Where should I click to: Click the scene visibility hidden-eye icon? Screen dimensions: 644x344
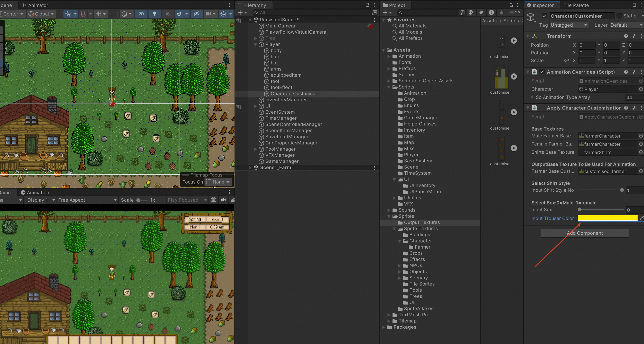point(197,14)
